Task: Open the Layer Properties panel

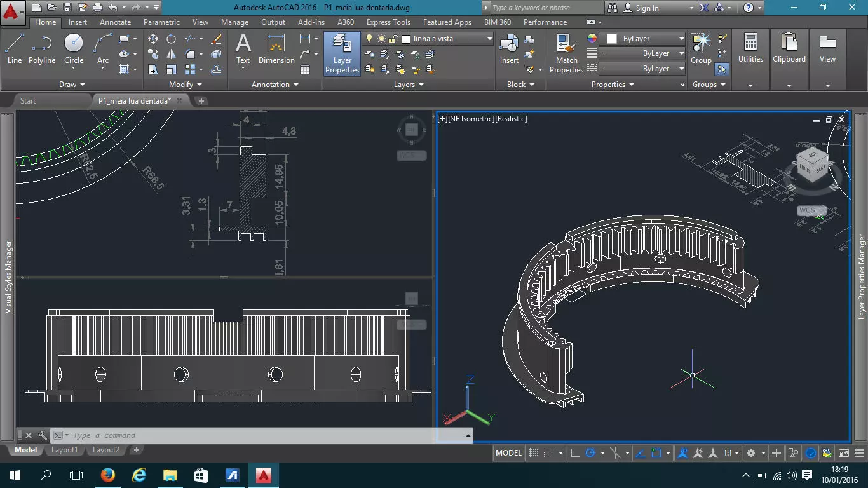Action: click(x=342, y=54)
